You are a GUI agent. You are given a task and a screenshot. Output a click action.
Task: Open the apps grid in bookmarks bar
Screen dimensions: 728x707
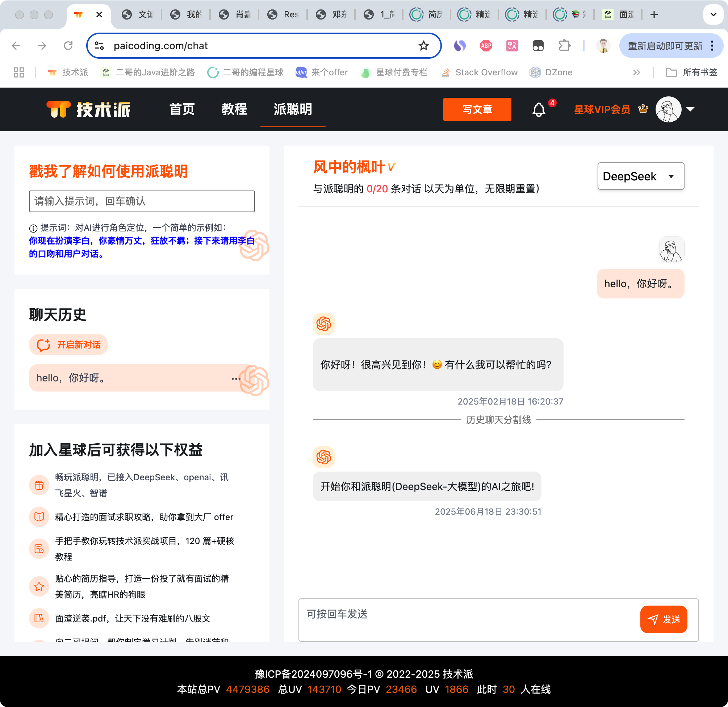(x=18, y=72)
